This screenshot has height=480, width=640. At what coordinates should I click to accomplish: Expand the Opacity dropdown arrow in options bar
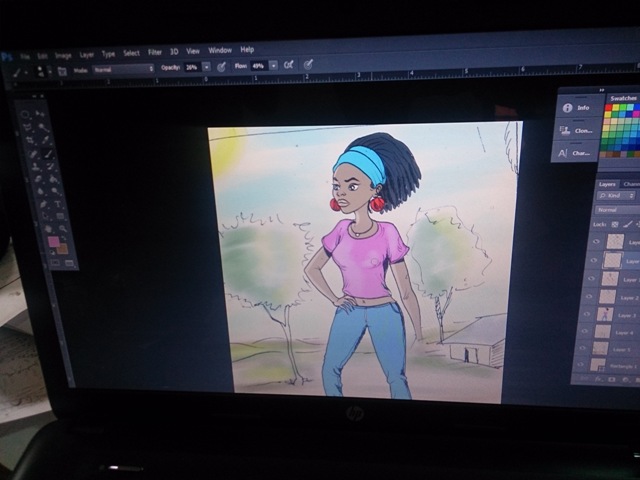coord(207,67)
